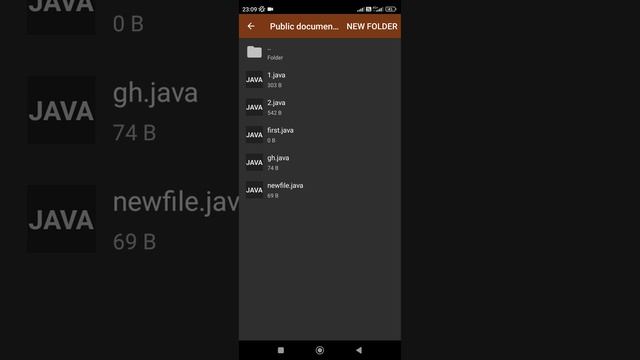Tap the battery indicator in status bar
This screenshot has height=360, width=640.
[x=391, y=9]
